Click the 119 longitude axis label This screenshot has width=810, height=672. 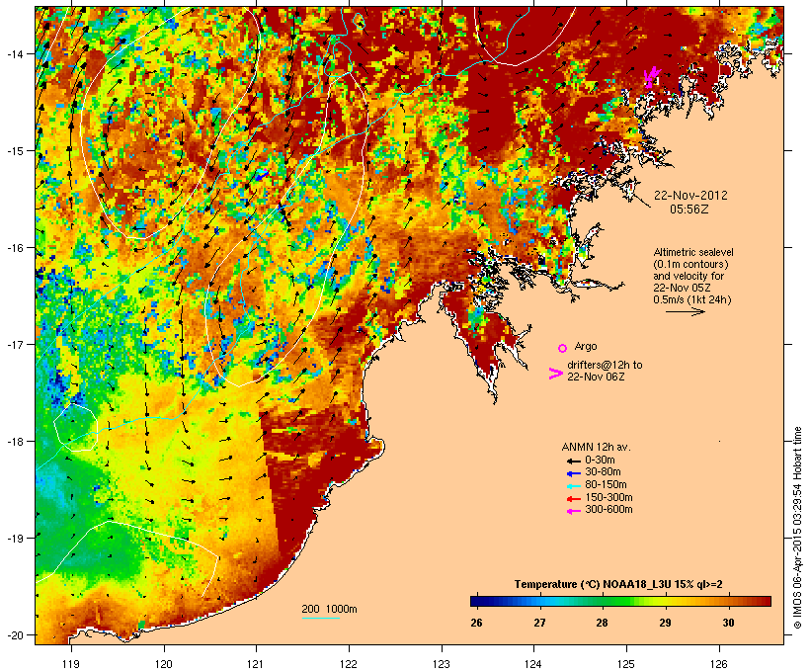click(x=71, y=664)
